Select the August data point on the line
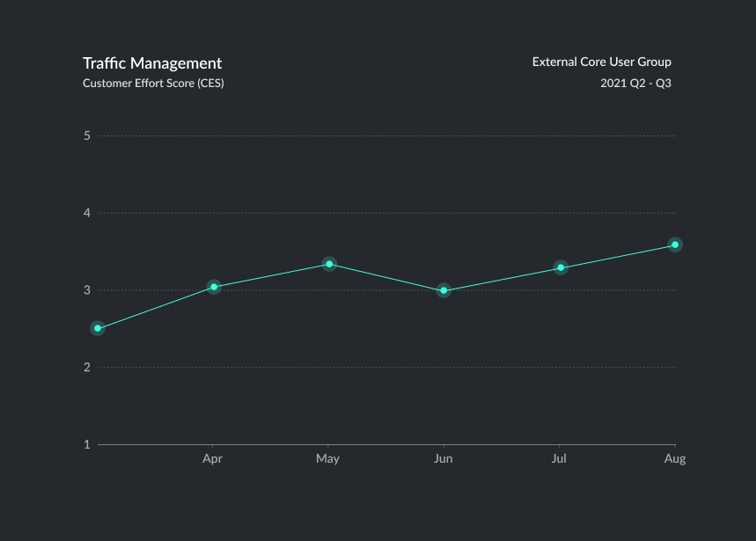The height and width of the screenshot is (541, 756). pos(675,245)
